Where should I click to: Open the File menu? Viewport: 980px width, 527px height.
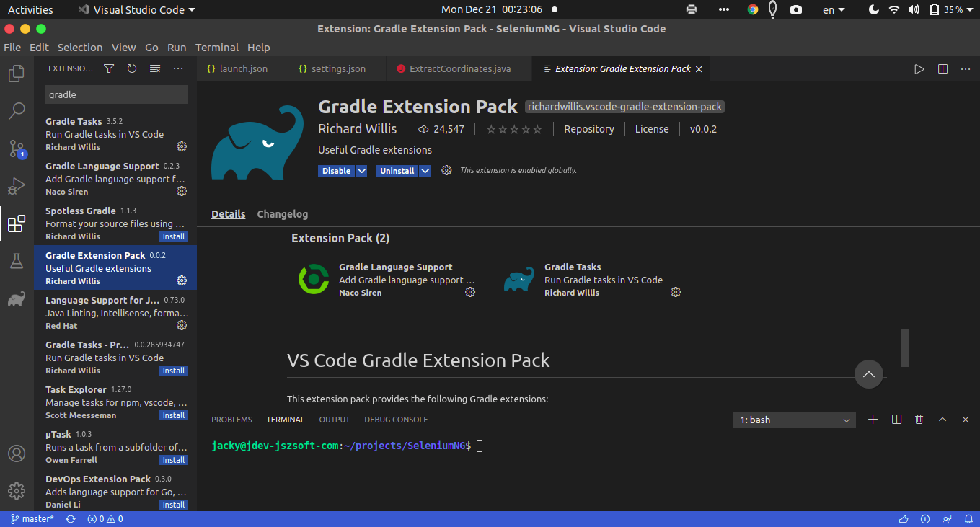(12, 48)
